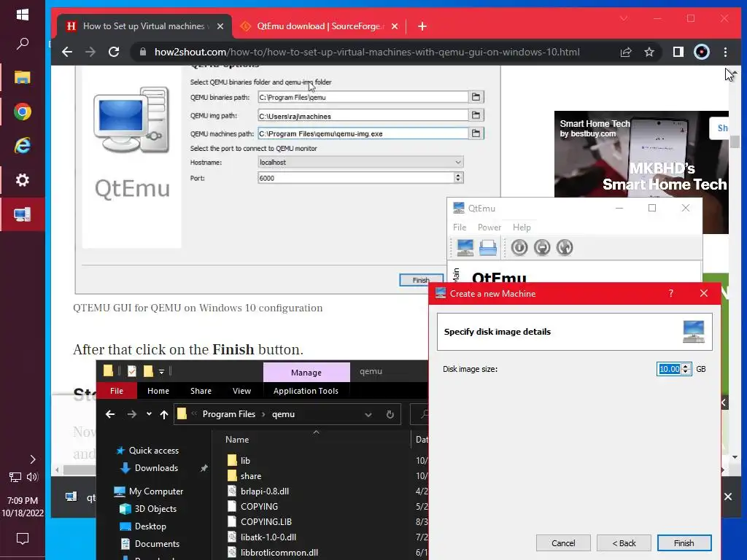Click the back arrow in File Explorer
Image resolution: width=747 pixels, height=560 pixels.
[x=110, y=414]
